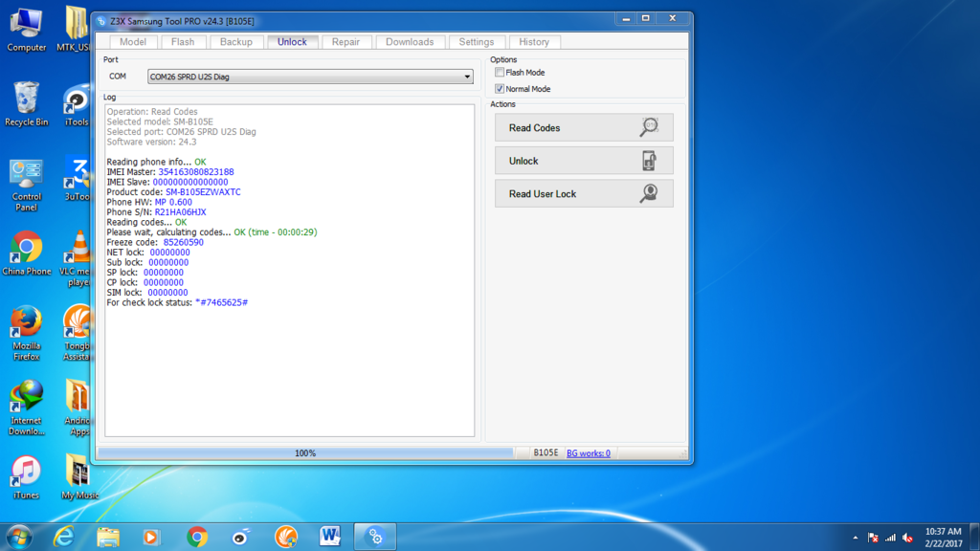Click the Unlock phone icon
This screenshot has width=980, height=551.
(x=649, y=161)
